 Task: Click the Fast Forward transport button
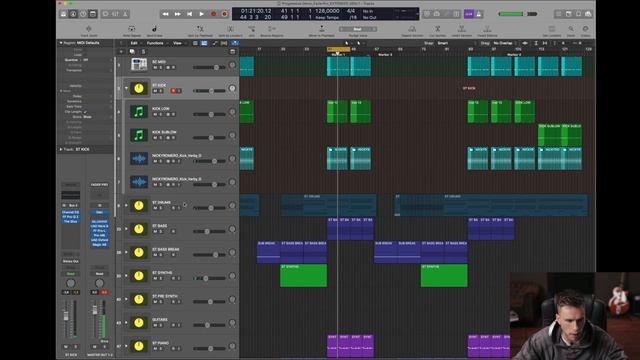point(178,14)
